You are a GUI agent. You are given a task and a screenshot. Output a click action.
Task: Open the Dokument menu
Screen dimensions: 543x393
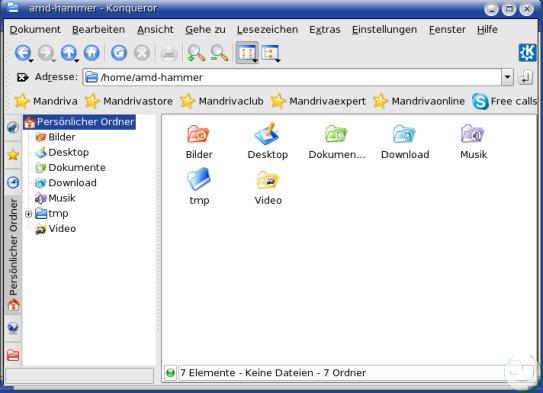click(x=35, y=30)
